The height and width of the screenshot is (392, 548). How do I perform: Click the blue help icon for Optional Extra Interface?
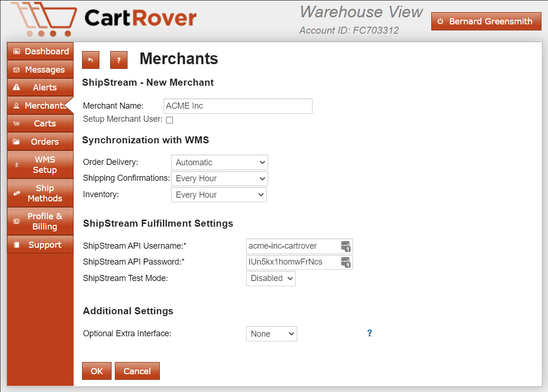[x=369, y=333]
